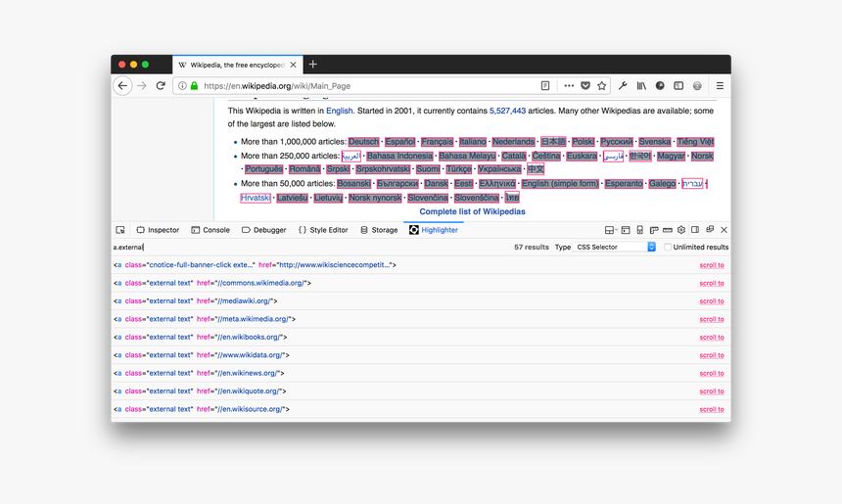Click the green padlock security icon
This screenshot has height=504, width=842.
point(194,86)
